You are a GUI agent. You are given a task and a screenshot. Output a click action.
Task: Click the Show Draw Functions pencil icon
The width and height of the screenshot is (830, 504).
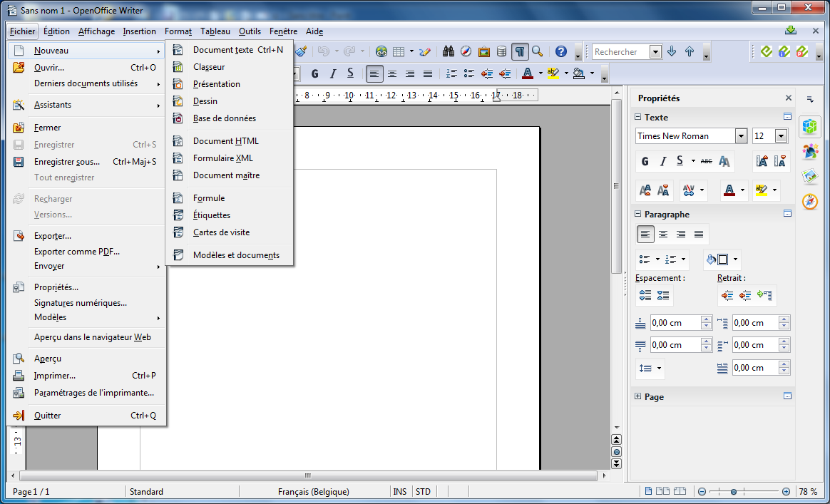tap(424, 51)
